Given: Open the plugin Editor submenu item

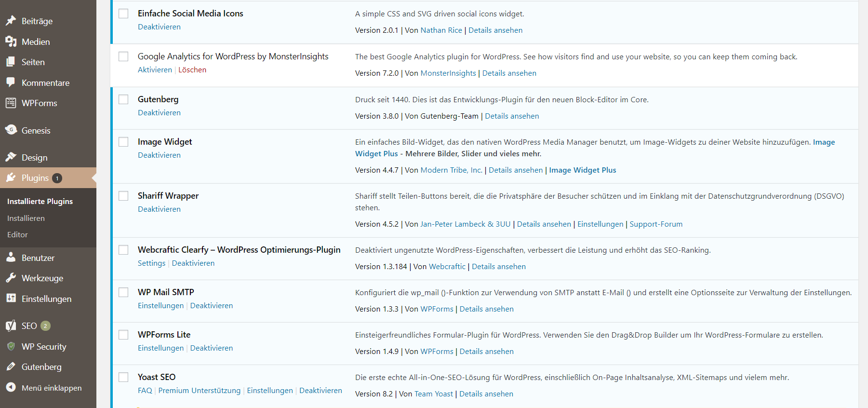Looking at the screenshot, I should coord(17,234).
